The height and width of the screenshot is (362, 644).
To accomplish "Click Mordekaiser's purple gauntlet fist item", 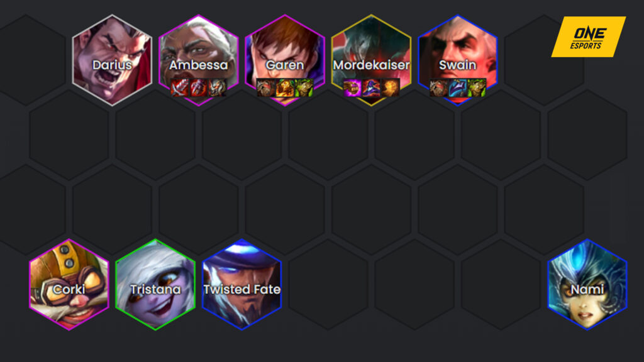I will 352,88.
